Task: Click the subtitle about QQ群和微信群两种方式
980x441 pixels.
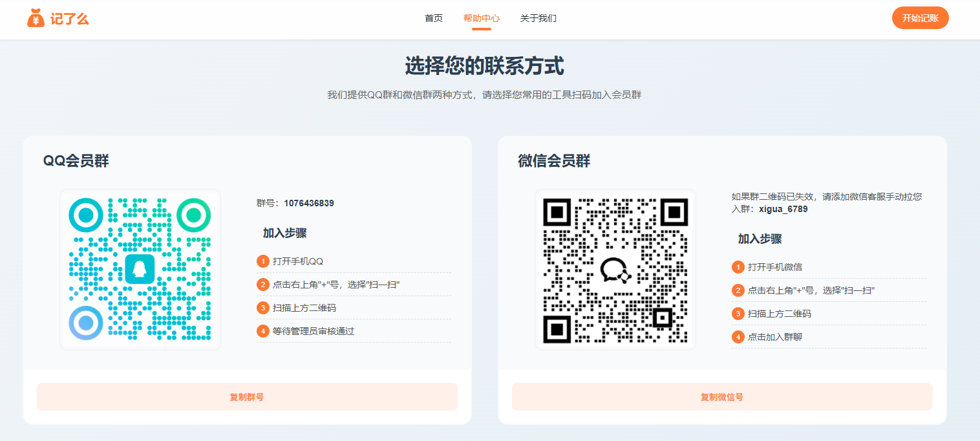Action: click(484, 95)
